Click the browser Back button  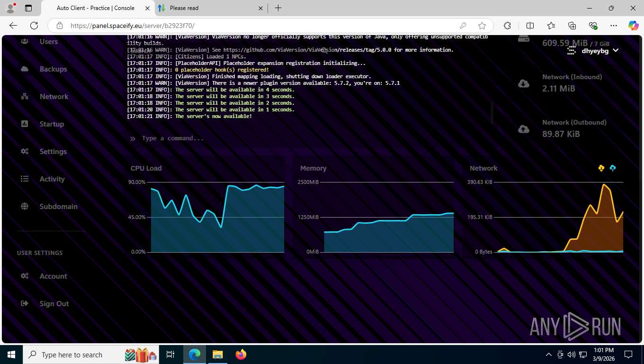point(13,26)
